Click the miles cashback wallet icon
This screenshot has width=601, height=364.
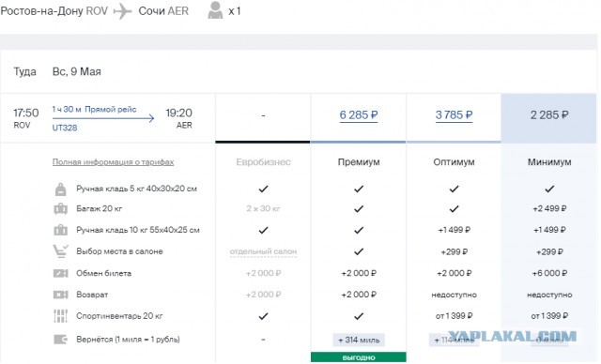tap(60, 340)
